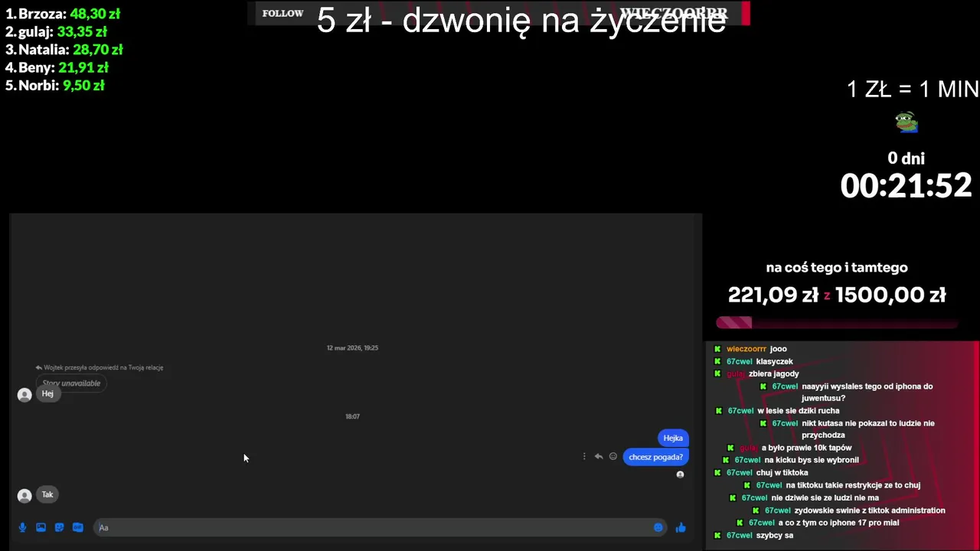
Task: Click donor entry "3. Natalia: 28,70 zł"
Action: [x=64, y=50]
